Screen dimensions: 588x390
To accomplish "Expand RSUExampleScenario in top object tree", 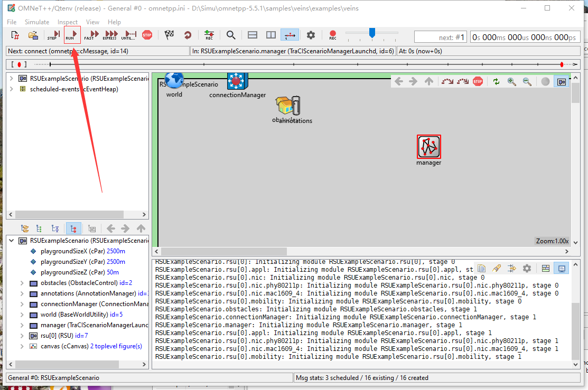I will pyautogui.click(x=11, y=78).
